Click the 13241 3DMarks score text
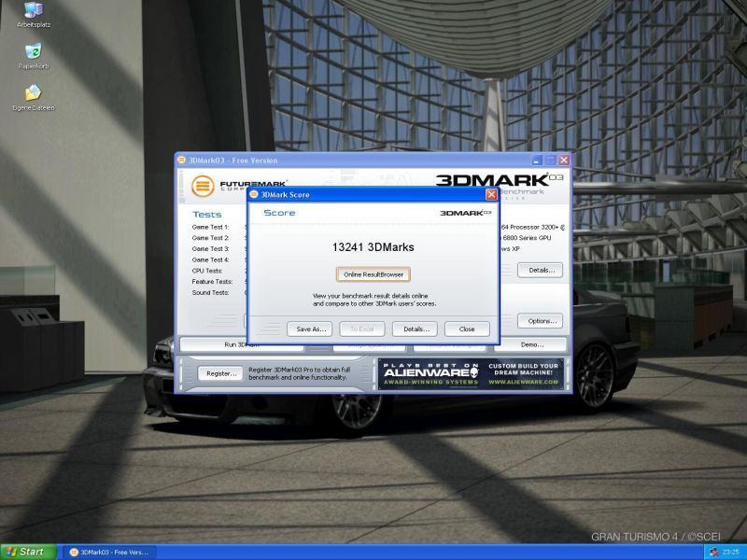747x560 pixels. tap(373, 247)
